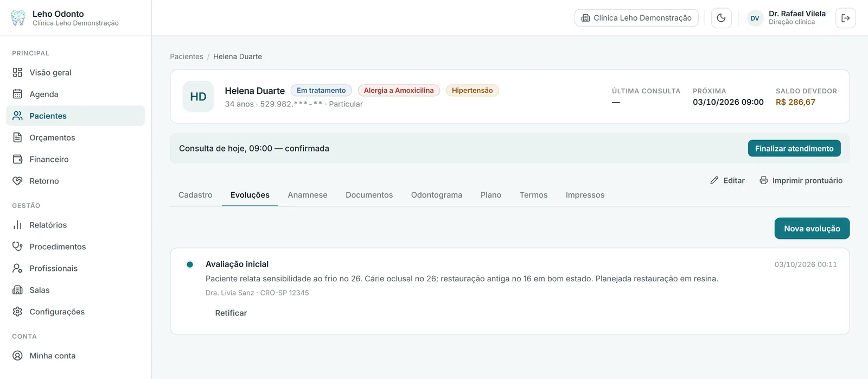
Task: Open the Termos tab
Action: click(x=533, y=195)
